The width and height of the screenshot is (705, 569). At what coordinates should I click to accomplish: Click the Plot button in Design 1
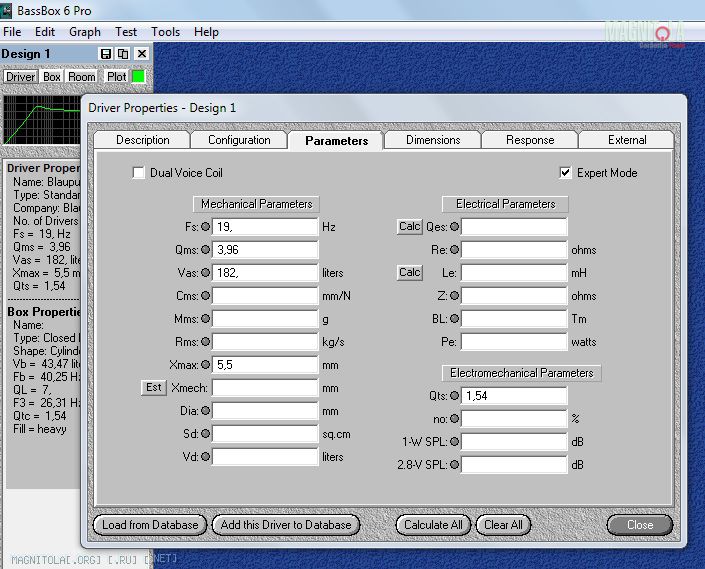click(x=116, y=77)
